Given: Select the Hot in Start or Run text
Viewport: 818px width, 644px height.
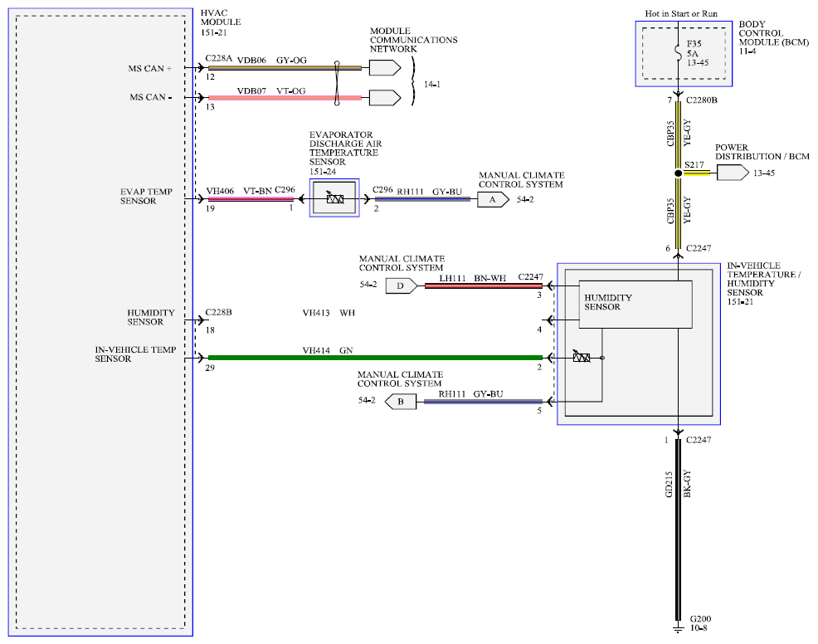Looking at the screenshot, I should point(681,13).
